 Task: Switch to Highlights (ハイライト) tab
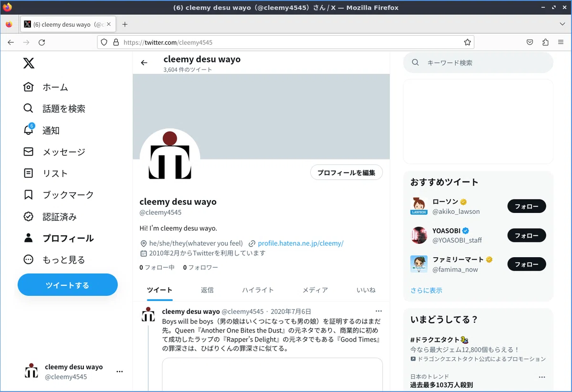click(258, 290)
